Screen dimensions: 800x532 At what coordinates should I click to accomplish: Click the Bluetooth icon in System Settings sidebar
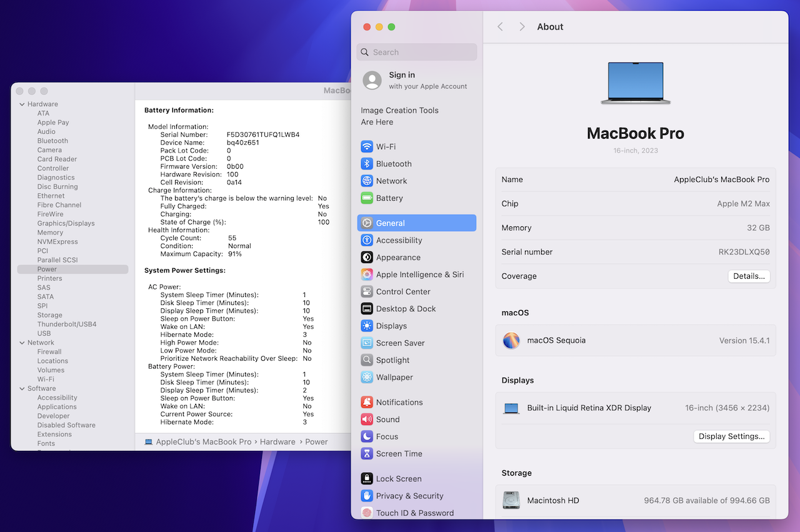pyautogui.click(x=367, y=164)
